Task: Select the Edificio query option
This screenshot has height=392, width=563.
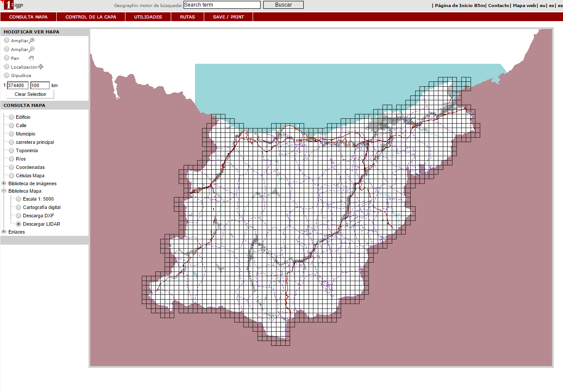Action: (11, 117)
